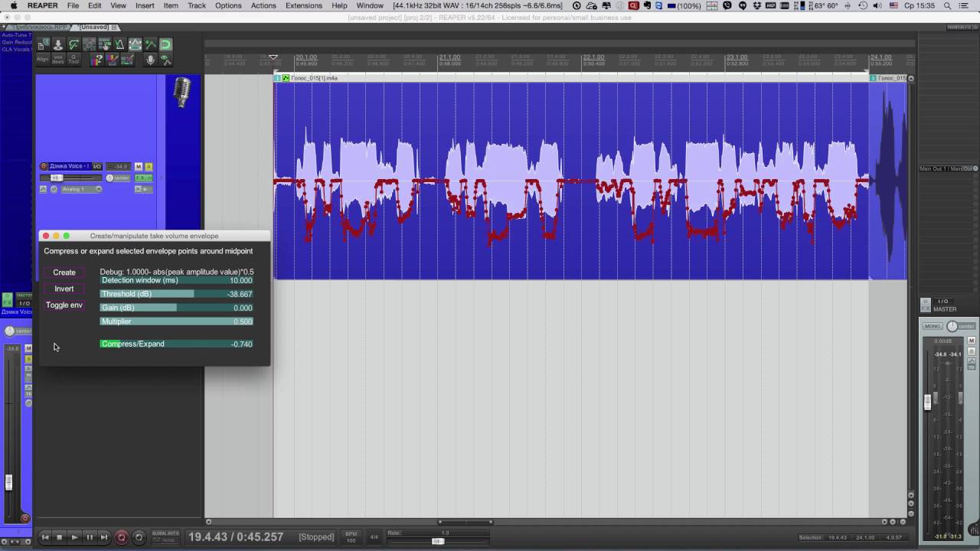Open the Insert menu

pos(145,5)
